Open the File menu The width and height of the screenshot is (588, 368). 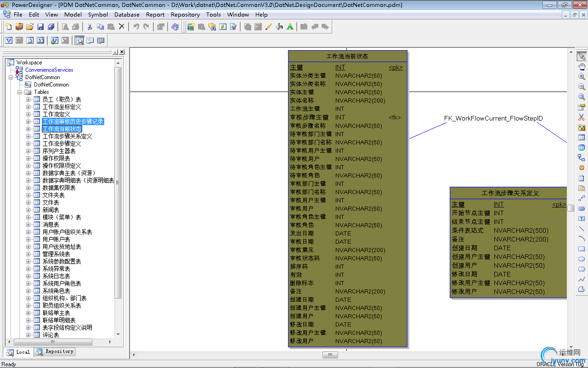click(x=18, y=15)
